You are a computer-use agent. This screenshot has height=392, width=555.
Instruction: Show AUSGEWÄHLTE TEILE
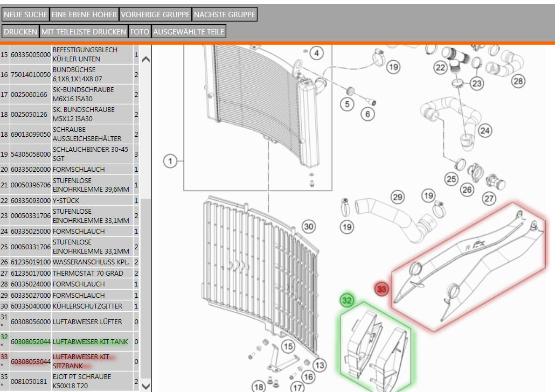click(x=189, y=32)
